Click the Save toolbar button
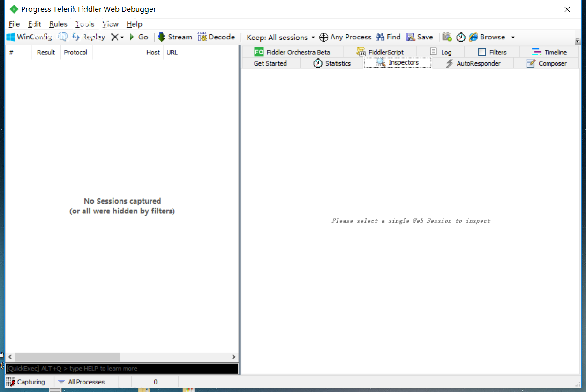The height and width of the screenshot is (392, 586). [420, 37]
